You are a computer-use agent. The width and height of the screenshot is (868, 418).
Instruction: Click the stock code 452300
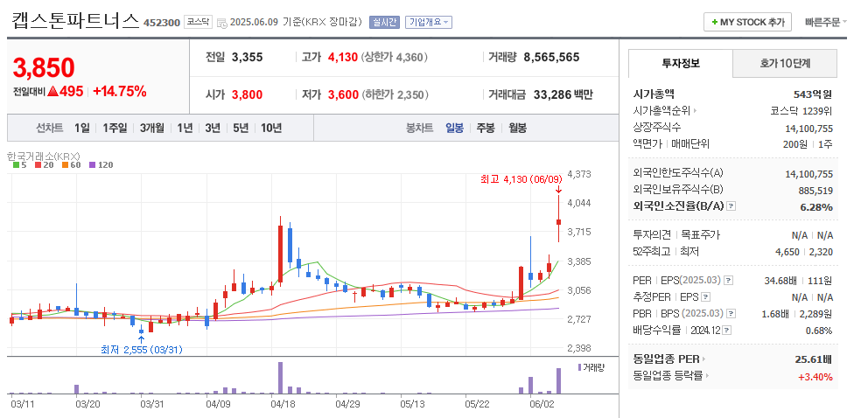click(162, 23)
